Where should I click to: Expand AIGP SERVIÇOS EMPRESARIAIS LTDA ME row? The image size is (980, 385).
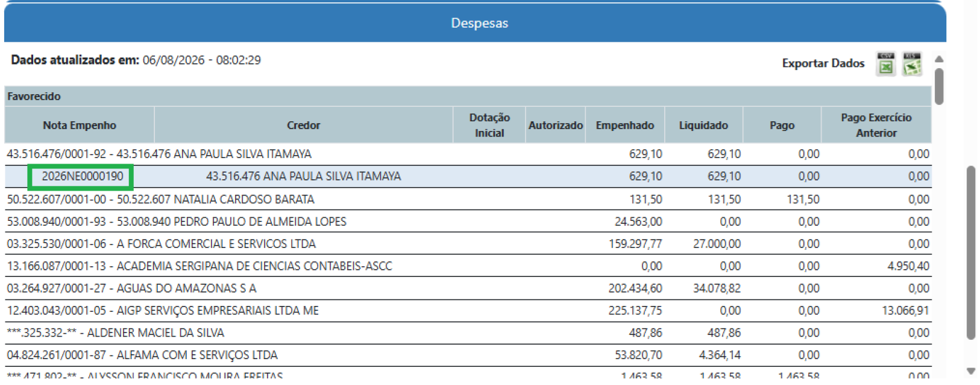tap(468, 311)
